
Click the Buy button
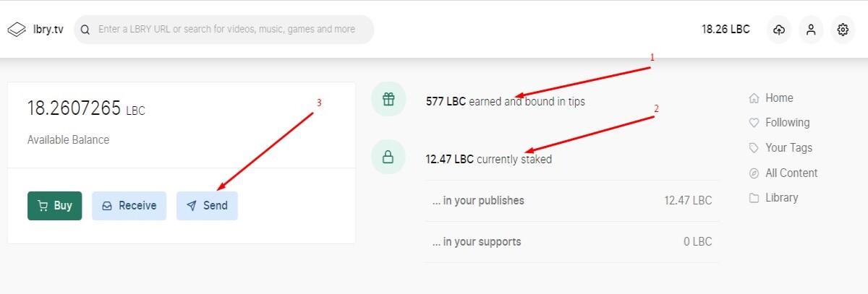click(x=55, y=206)
